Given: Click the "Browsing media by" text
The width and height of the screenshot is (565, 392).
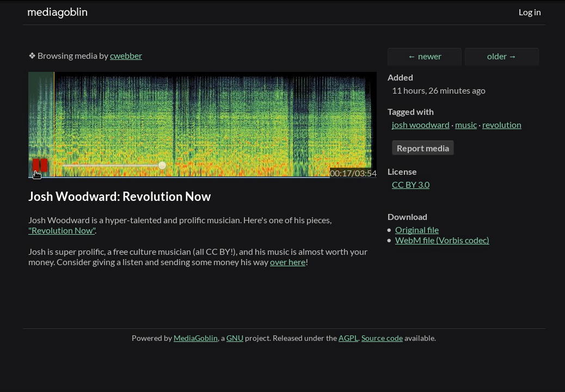Looking at the screenshot, I should (x=73, y=56).
